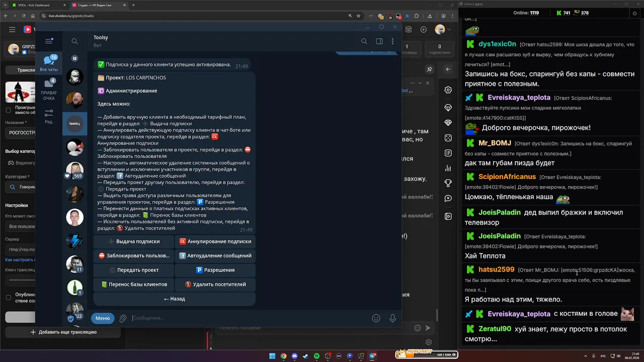Open a new browser tab
644x362 pixels.
(133, 5)
